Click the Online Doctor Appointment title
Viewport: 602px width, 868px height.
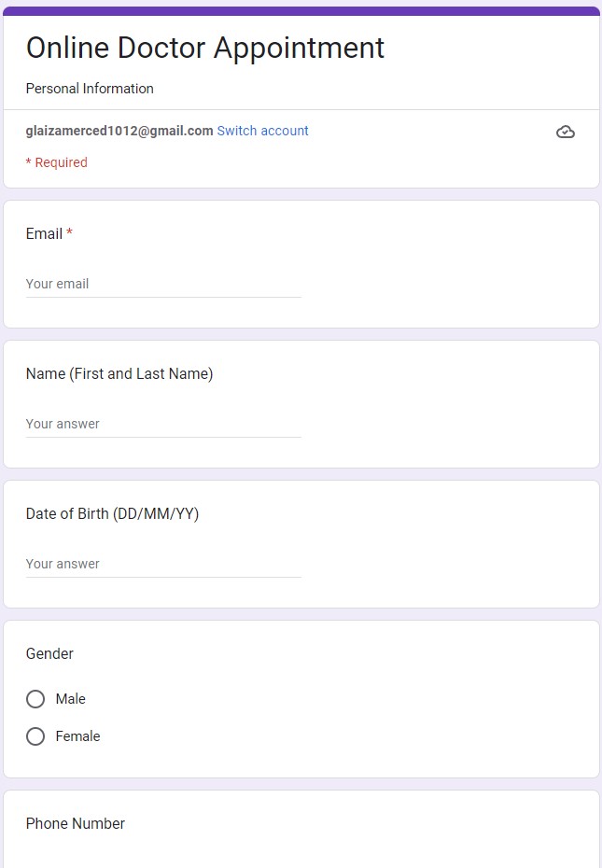coord(205,48)
